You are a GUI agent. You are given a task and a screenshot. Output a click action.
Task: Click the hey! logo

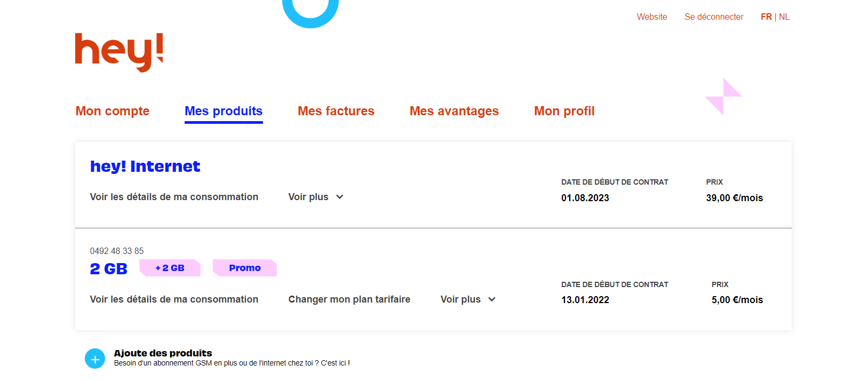coord(118,51)
